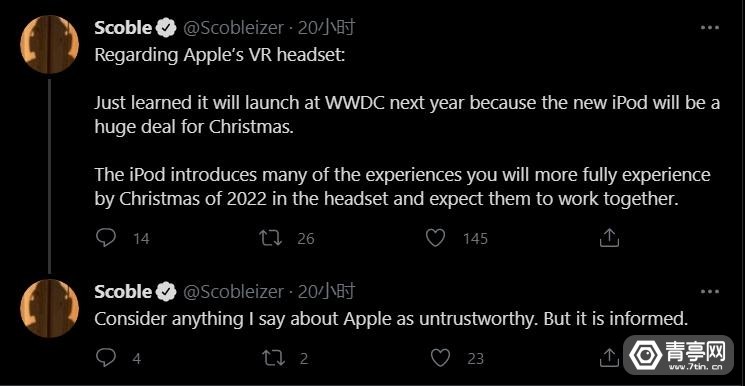The width and height of the screenshot is (745, 386).
Task: Open the first tweet's three-dot menu
Action: coord(710,28)
